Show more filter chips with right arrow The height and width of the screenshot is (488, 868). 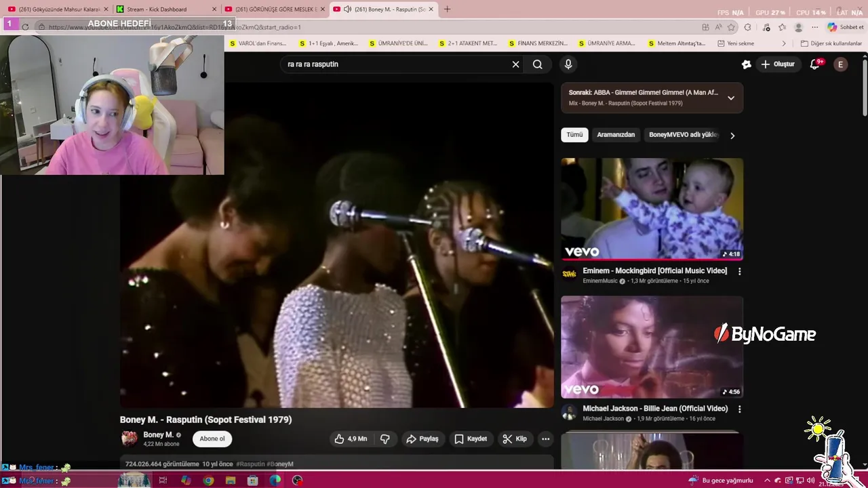pos(732,136)
